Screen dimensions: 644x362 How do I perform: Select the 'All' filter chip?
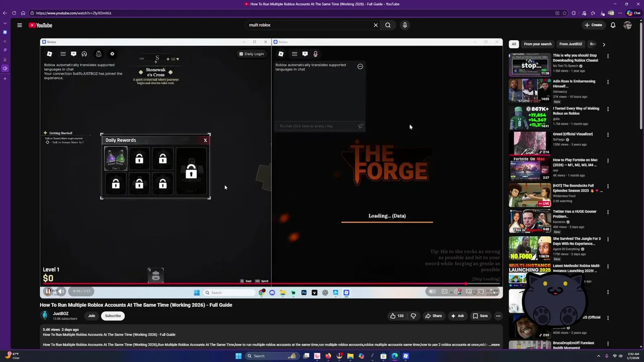click(x=514, y=44)
